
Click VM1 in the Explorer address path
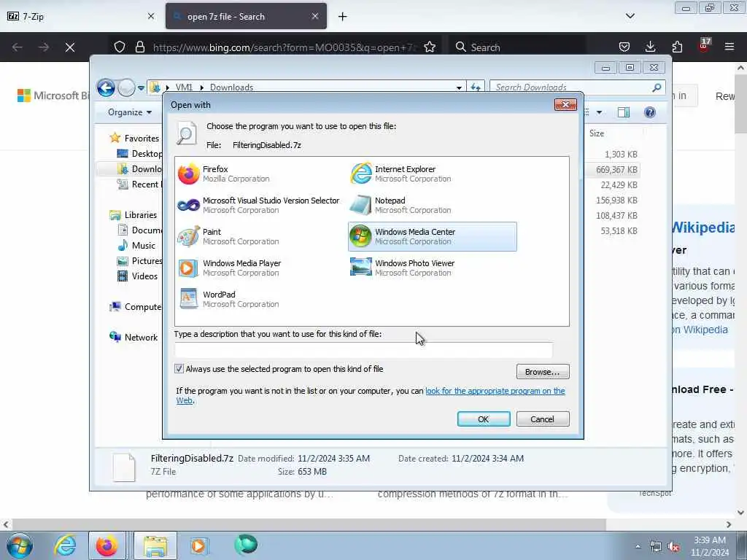pos(184,87)
